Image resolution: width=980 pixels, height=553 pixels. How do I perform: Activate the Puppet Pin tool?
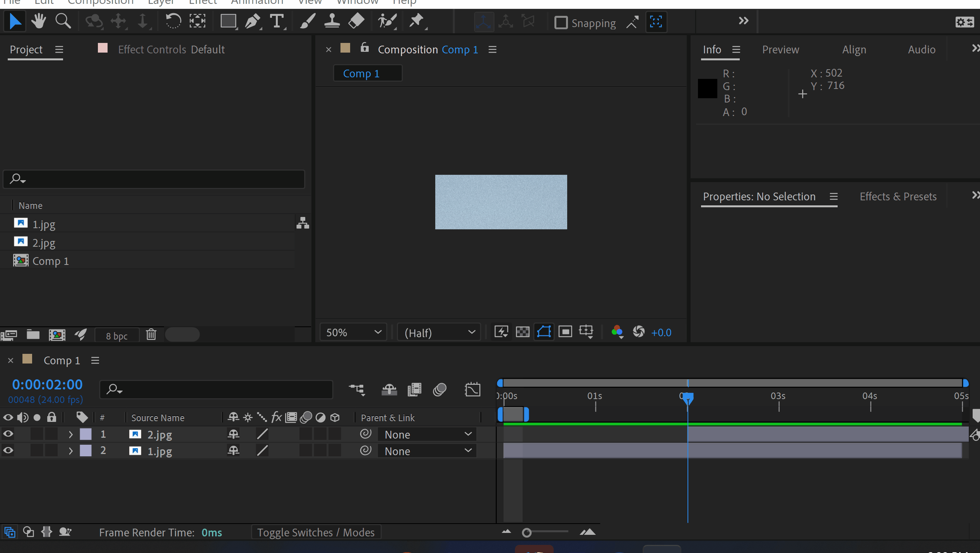tap(417, 21)
